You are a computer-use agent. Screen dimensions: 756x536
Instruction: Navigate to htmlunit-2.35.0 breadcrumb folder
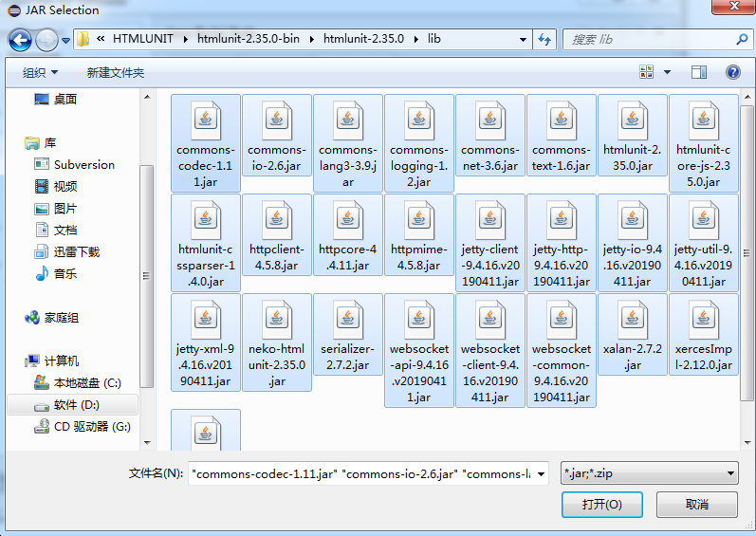click(363, 39)
